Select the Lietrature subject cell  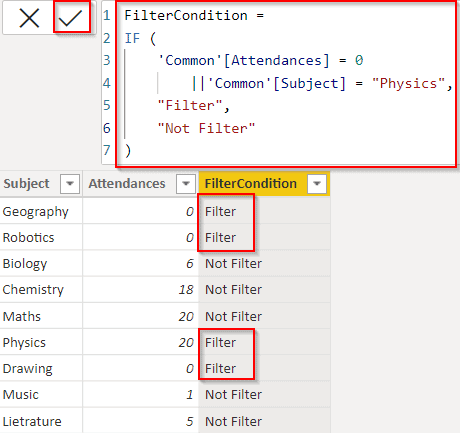click(x=41, y=421)
